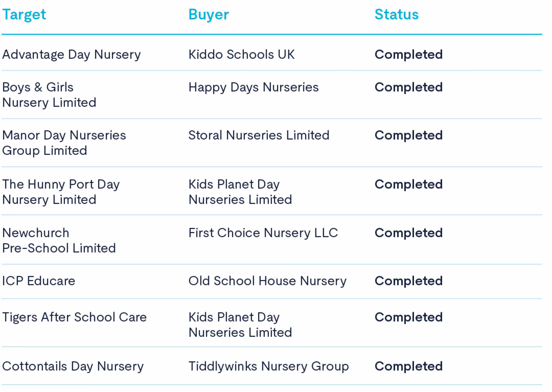Image resolution: width=552 pixels, height=392 pixels.
Task: Click the Buyer column header
Action: pos(209,14)
